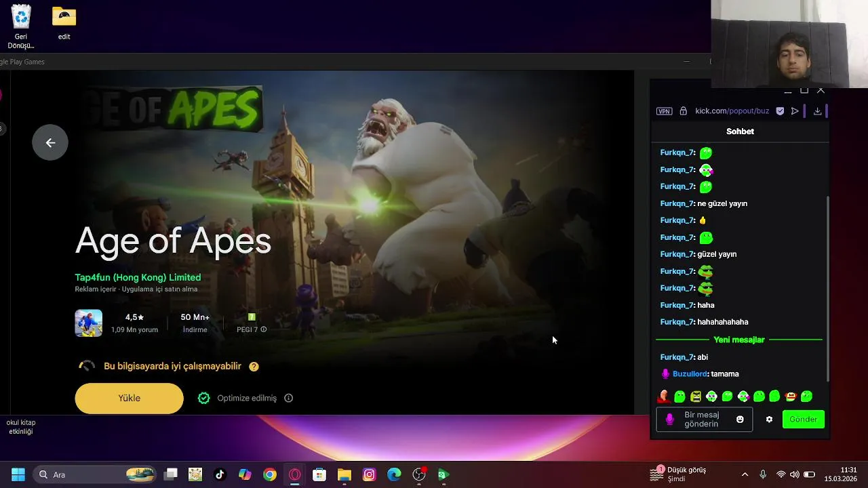The height and width of the screenshot is (488, 868).
Task: Switch to Google Play Games on taskbar
Action: pos(443,474)
